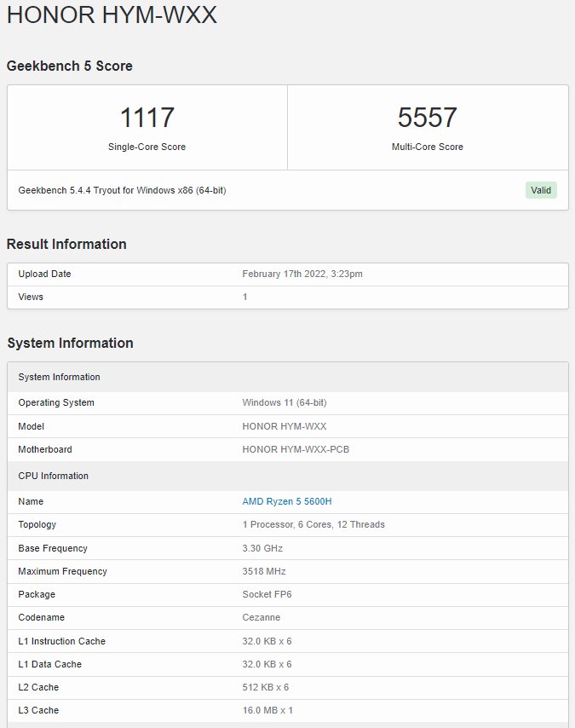Click the Valid status badge
The width and height of the screenshot is (575, 728).
click(x=541, y=190)
